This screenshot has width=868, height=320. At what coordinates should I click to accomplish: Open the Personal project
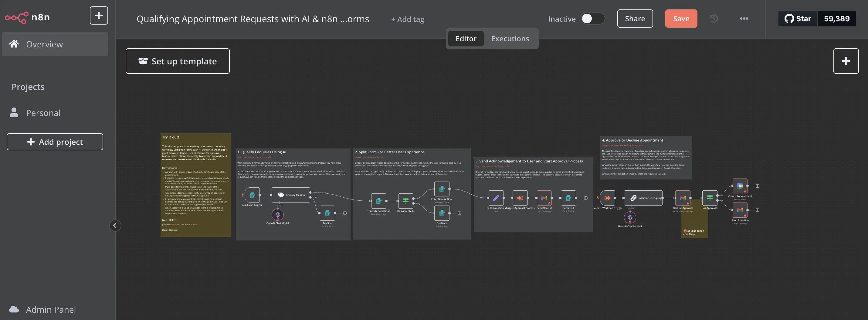(55, 113)
